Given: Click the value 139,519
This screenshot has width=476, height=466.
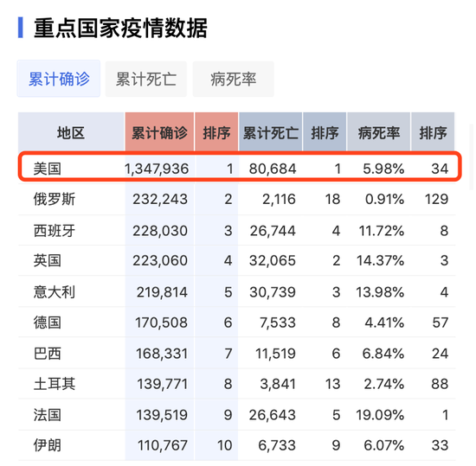Looking at the screenshot, I should (x=162, y=415).
